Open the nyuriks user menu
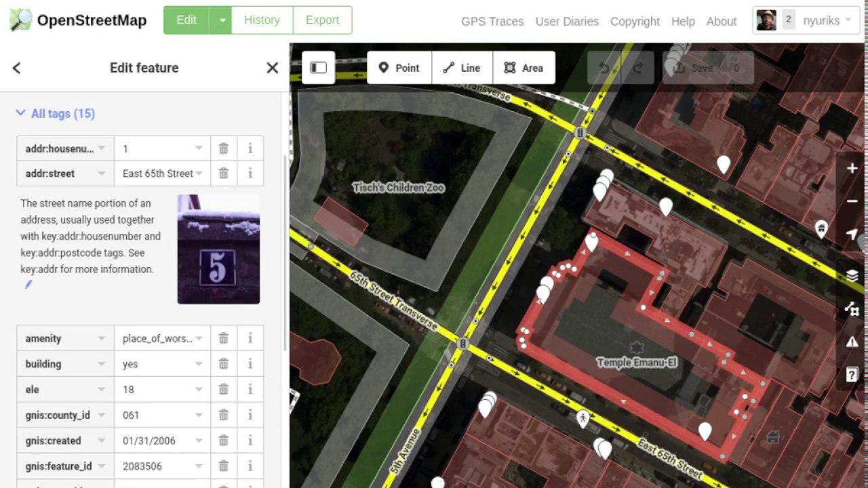868x488 pixels. (x=806, y=20)
